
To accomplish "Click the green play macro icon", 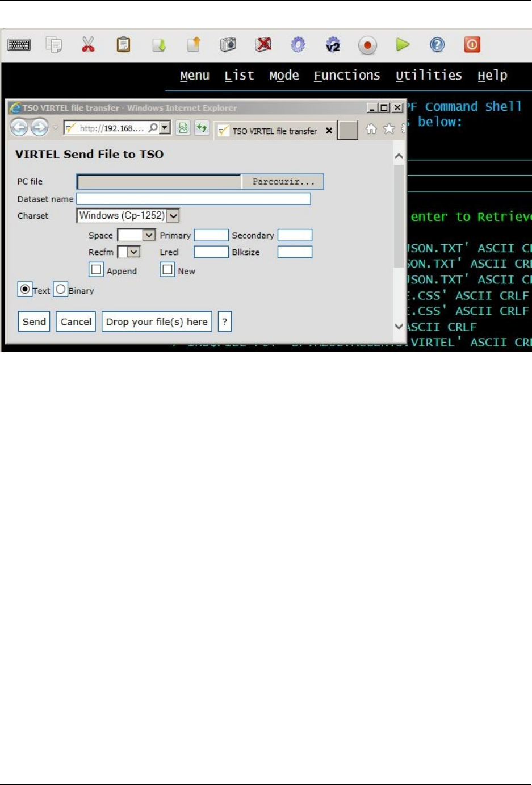I will (403, 44).
